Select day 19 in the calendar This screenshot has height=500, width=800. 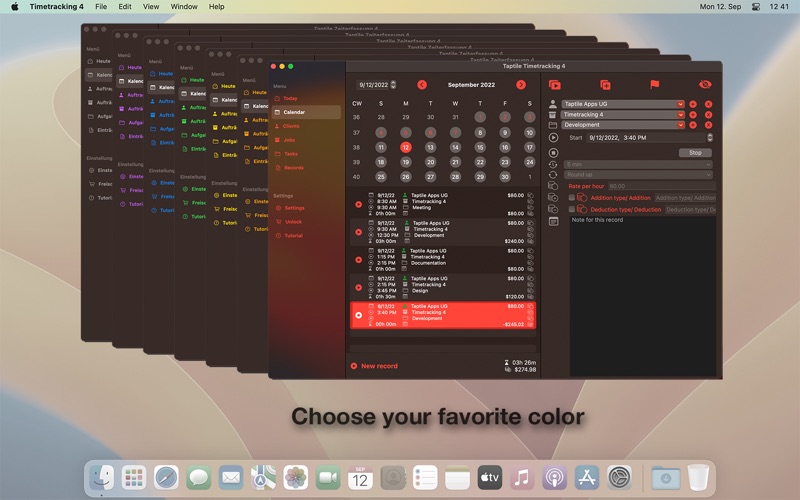406,162
